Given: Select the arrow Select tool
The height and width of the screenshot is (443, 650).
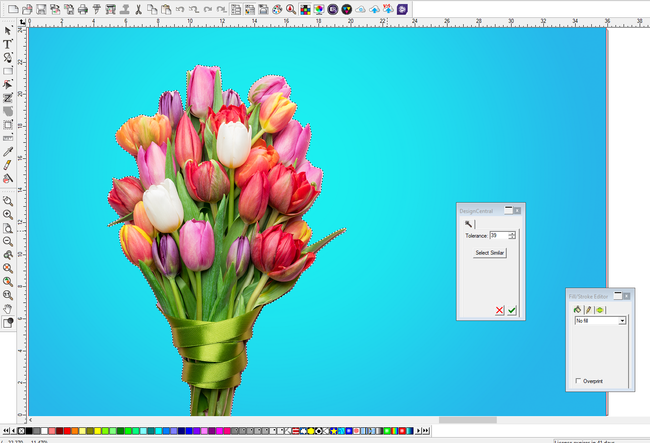Looking at the screenshot, I should (x=7, y=31).
